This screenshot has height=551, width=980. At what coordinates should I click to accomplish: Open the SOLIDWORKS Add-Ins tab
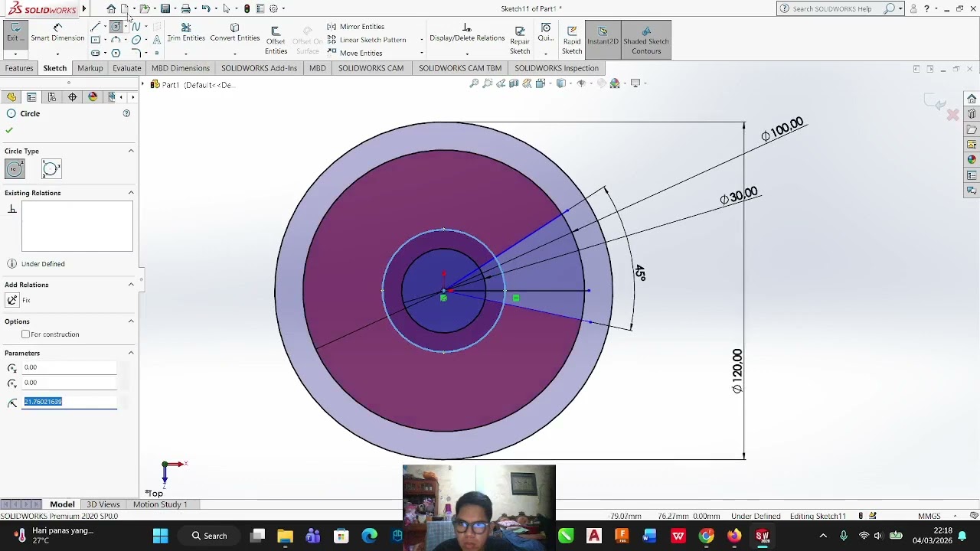(x=259, y=68)
